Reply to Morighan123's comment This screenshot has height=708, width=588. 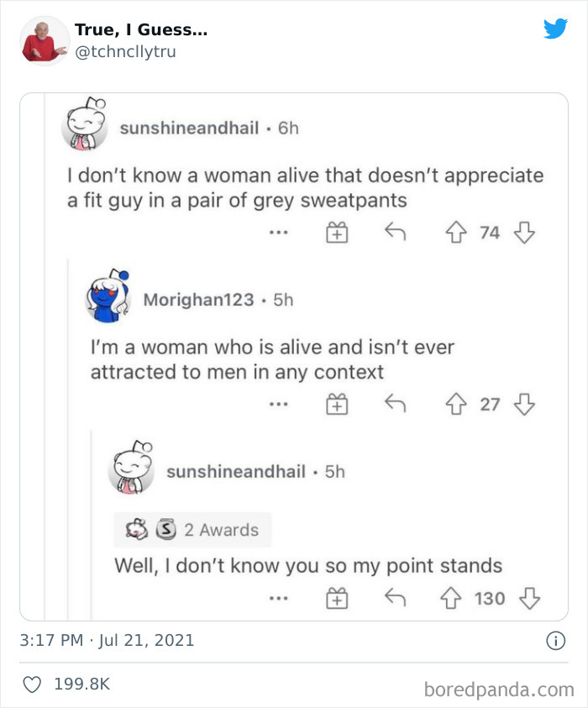point(396,405)
